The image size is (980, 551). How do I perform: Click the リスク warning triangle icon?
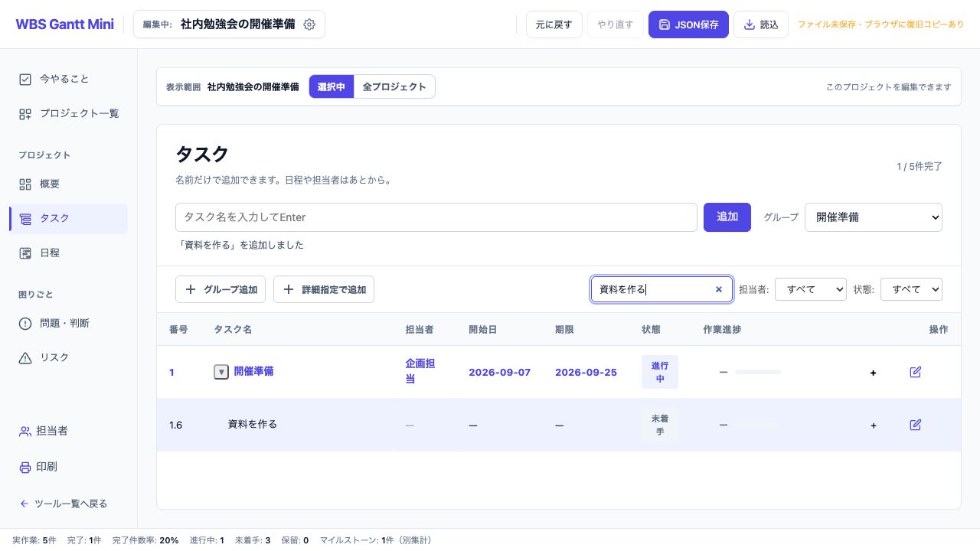click(x=25, y=357)
